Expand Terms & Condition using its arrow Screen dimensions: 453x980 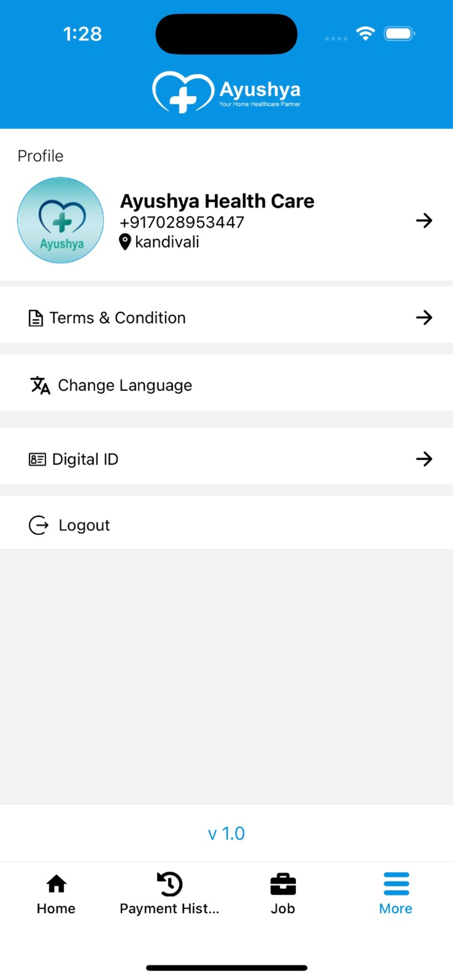click(424, 317)
